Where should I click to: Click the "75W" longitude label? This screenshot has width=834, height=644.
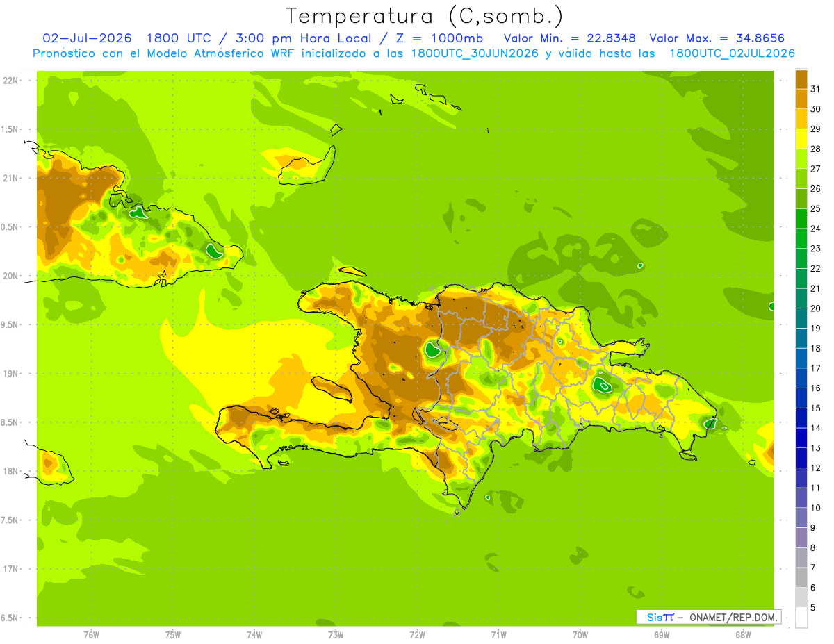[x=173, y=635]
